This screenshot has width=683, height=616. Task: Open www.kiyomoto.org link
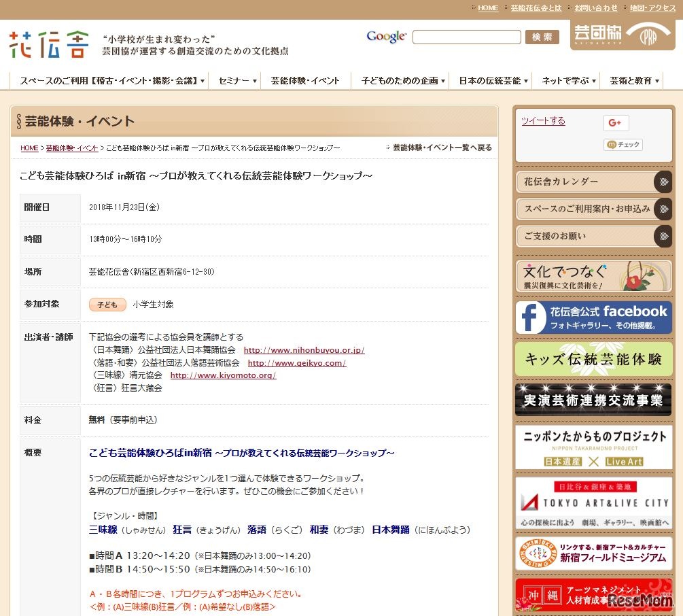pyautogui.click(x=223, y=375)
